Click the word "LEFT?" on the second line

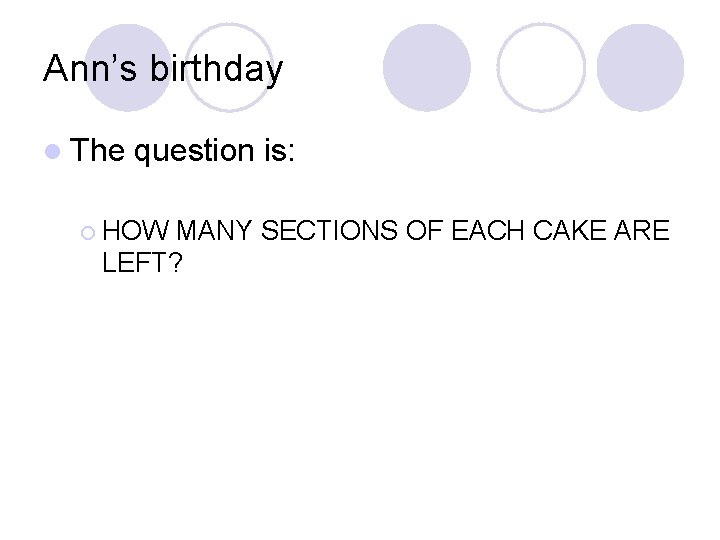[x=142, y=263]
